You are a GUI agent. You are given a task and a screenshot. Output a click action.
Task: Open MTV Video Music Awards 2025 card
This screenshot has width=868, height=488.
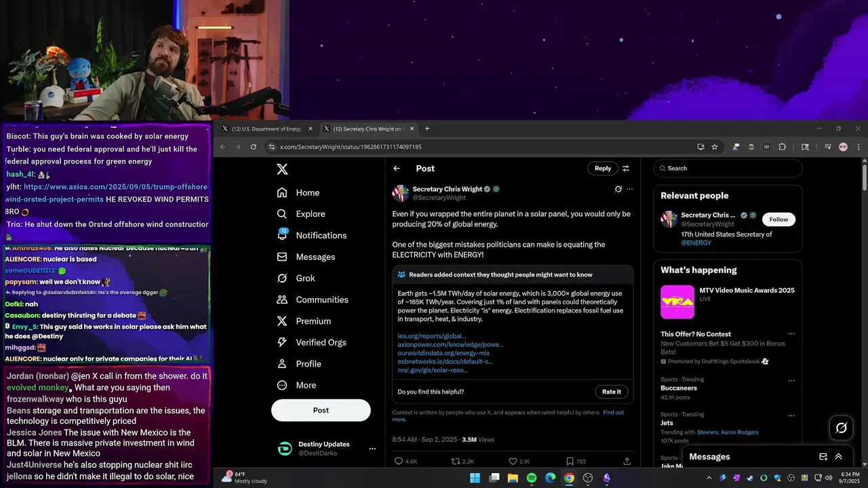coord(728,302)
